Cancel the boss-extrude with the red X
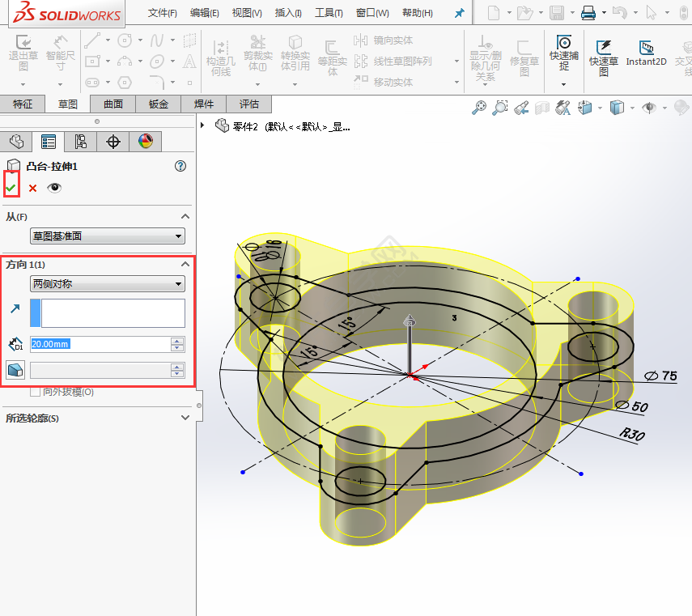The height and width of the screenshot is (616, 692). (32, 189)
